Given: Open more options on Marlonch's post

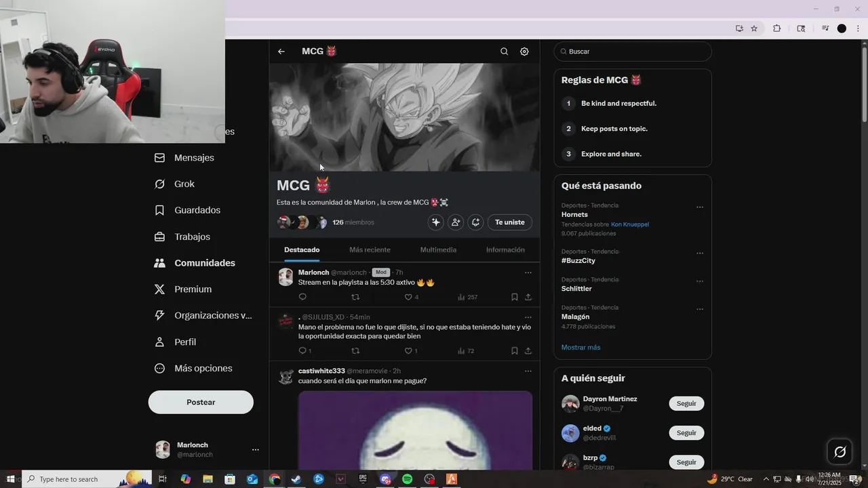Looking at the screenshot, I should point(528,272).
